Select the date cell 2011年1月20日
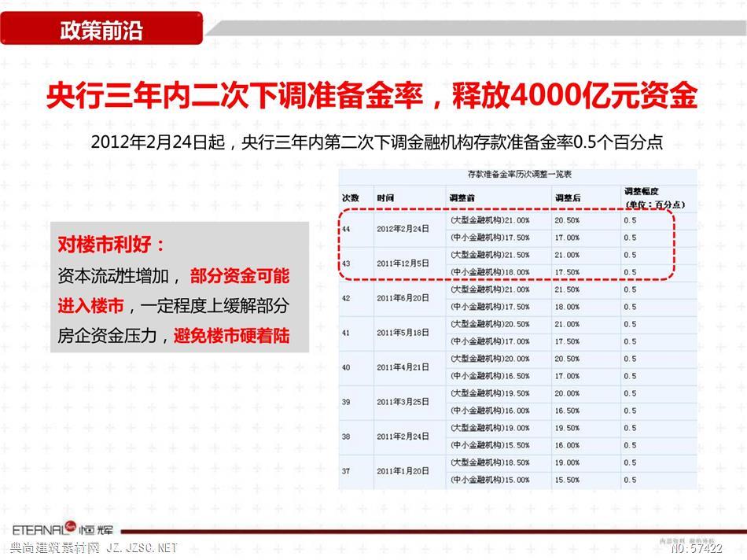 403,471
